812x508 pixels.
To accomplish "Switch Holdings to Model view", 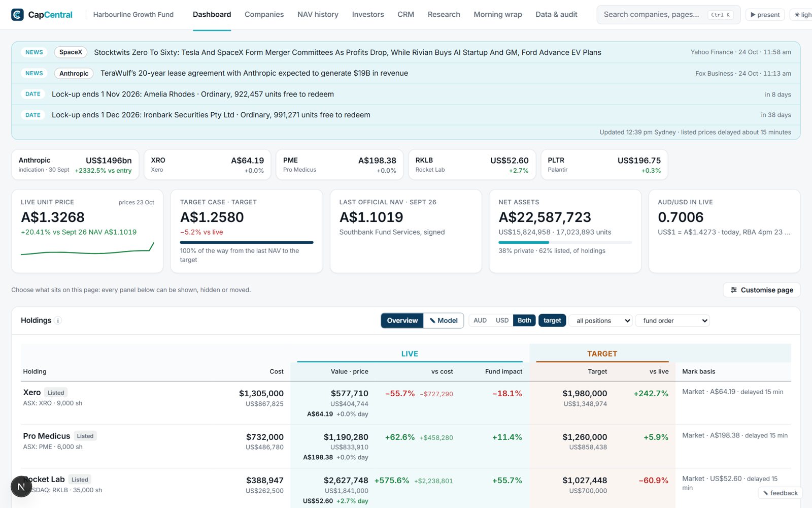I will [x=444, y=321].
